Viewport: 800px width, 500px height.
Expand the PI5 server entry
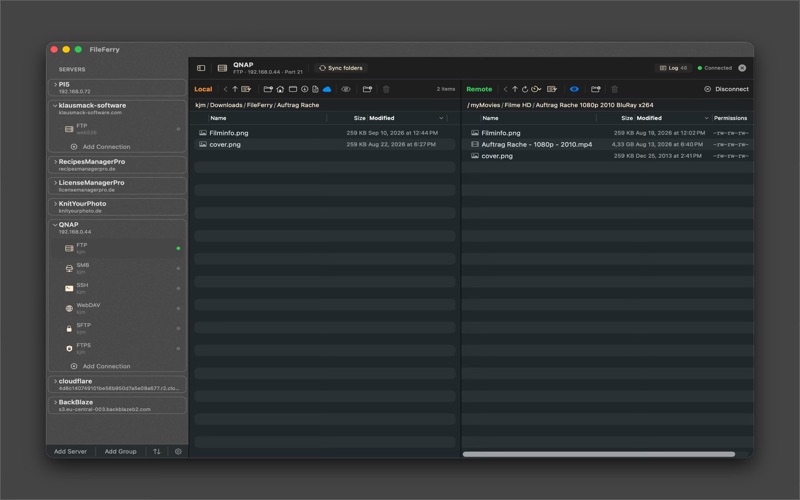tap(55, 85)
